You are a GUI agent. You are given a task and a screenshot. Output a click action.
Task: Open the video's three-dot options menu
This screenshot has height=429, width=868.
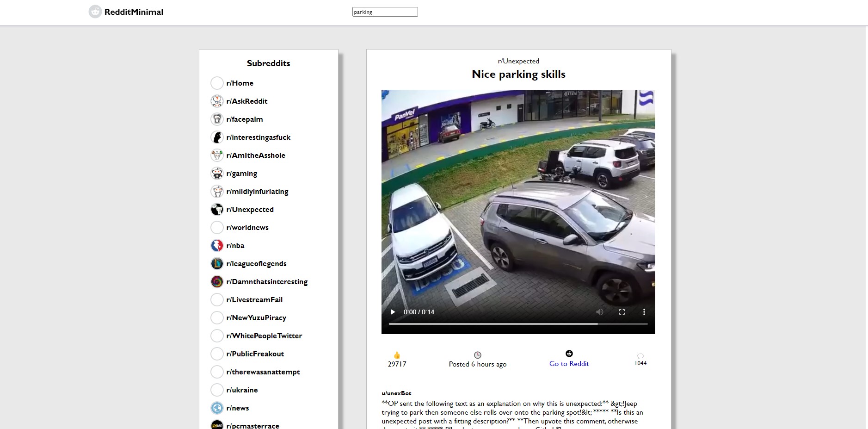[x=644, y=312]
